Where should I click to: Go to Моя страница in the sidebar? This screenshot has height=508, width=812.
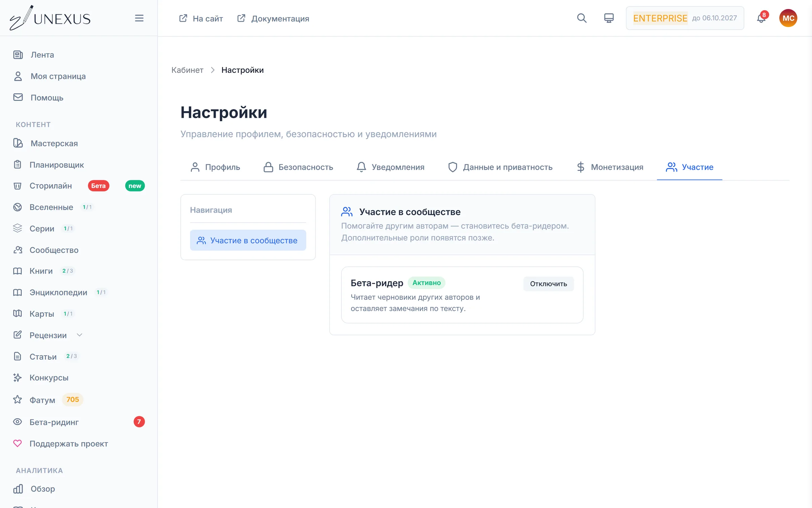pos(58,76)
